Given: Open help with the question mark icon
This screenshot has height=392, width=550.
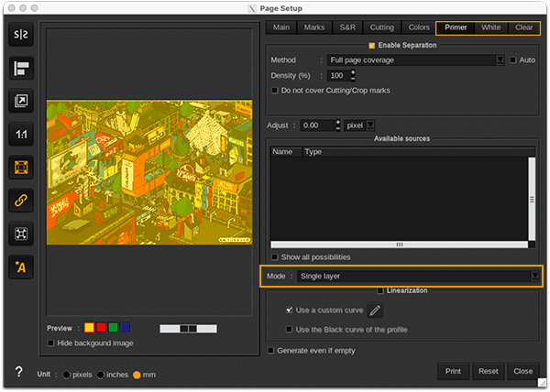Looking at the screenshot, I should (x=18, y=373).
